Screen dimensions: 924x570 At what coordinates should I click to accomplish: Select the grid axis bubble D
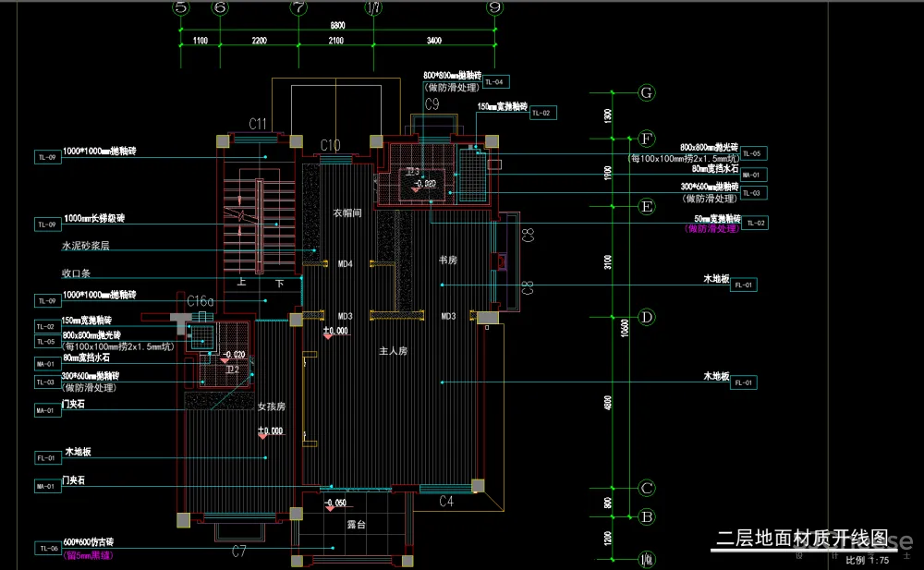tap(647, 318)
